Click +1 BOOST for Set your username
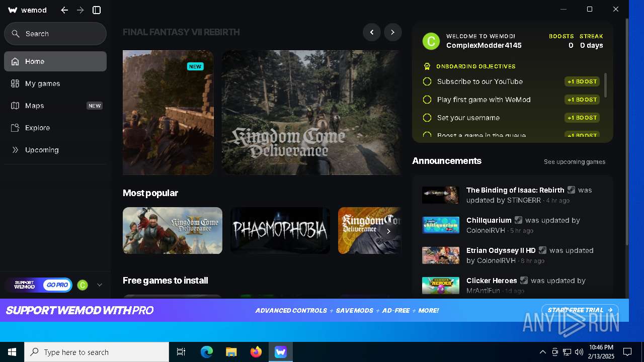The image size is (644, 362). [x=582, y=118]
